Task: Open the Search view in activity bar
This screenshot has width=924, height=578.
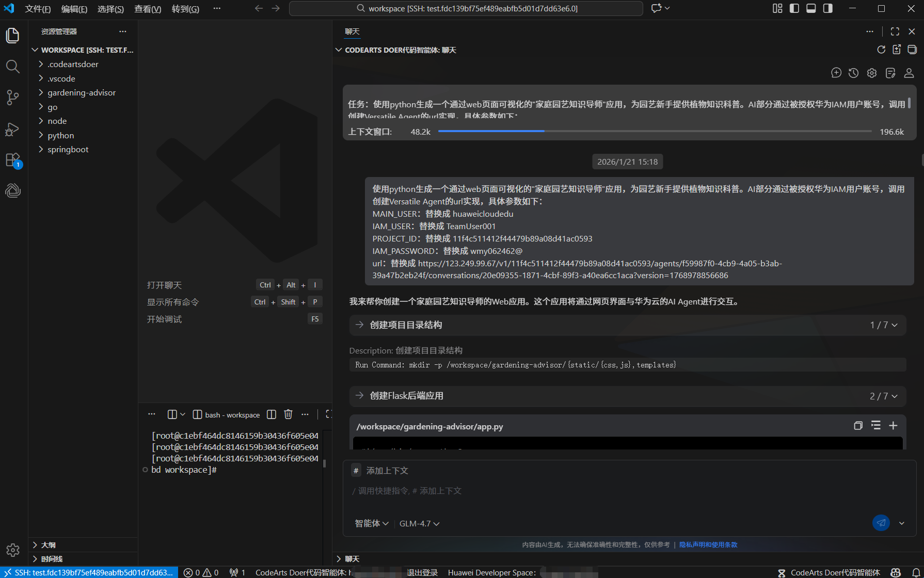Action: pyautogui.click(x=13, y=66)
